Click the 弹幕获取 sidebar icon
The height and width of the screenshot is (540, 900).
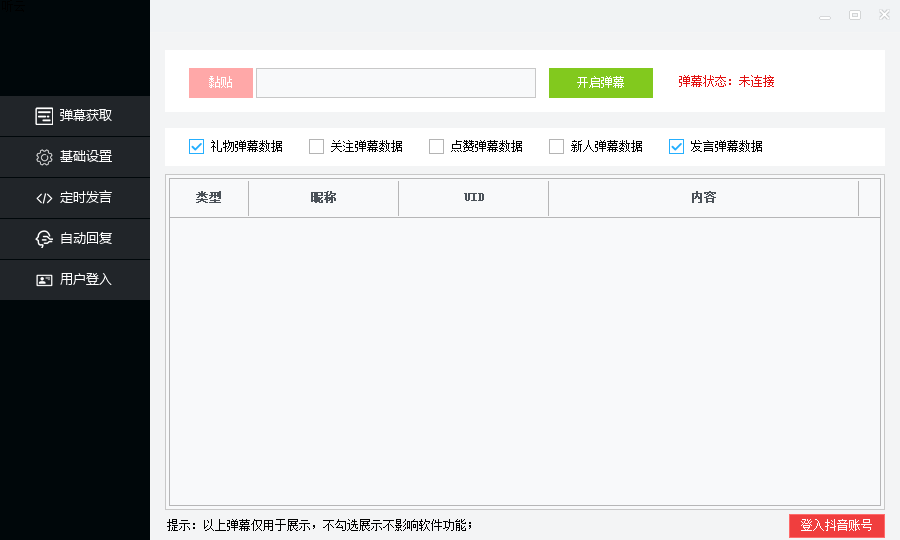pos(44,116)
